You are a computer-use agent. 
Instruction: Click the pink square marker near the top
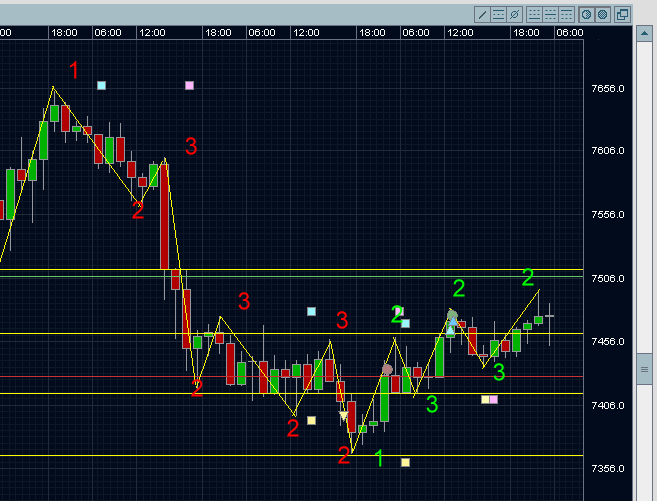point(189,86)
